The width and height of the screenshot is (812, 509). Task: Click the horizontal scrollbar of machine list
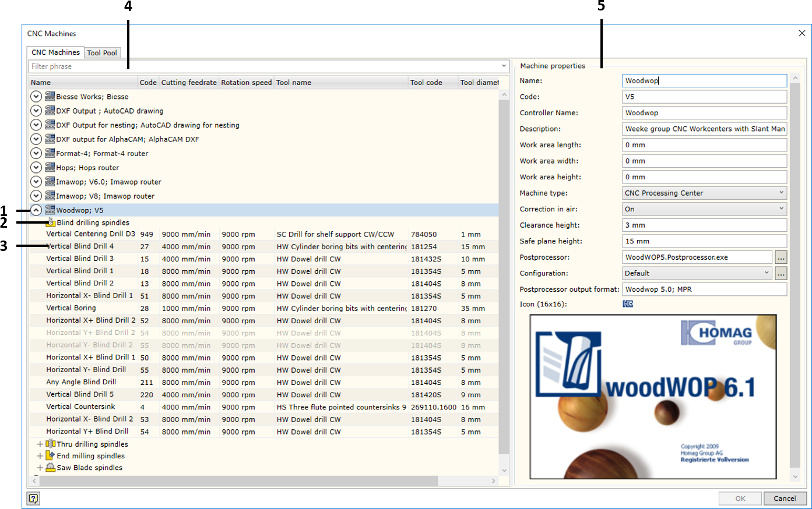(x=238, y=481)
